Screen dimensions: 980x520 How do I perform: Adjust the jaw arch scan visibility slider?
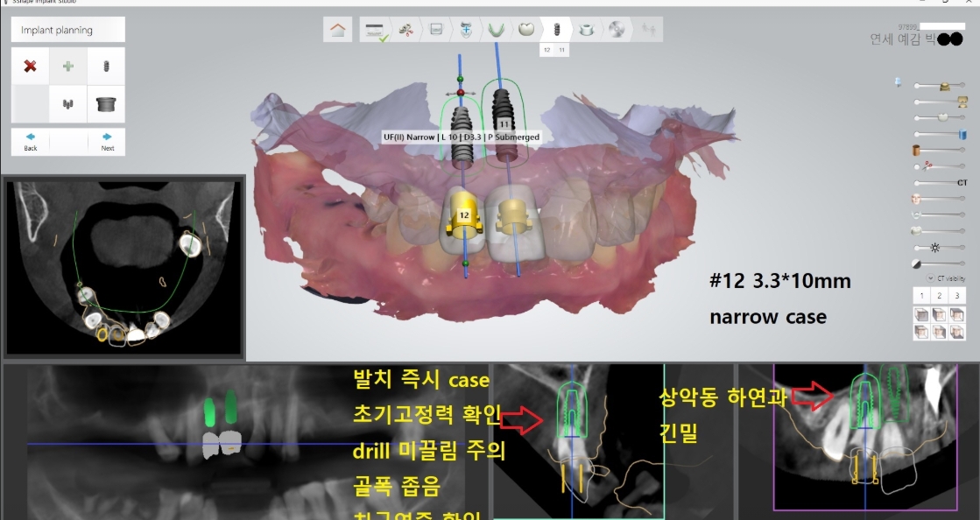point(940,215)
